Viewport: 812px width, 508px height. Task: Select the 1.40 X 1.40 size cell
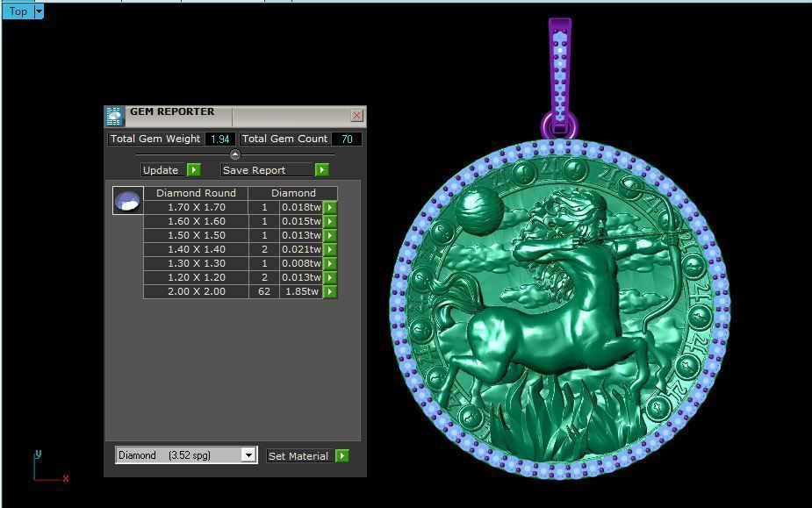pyautogui.click(x=197, y=249)
